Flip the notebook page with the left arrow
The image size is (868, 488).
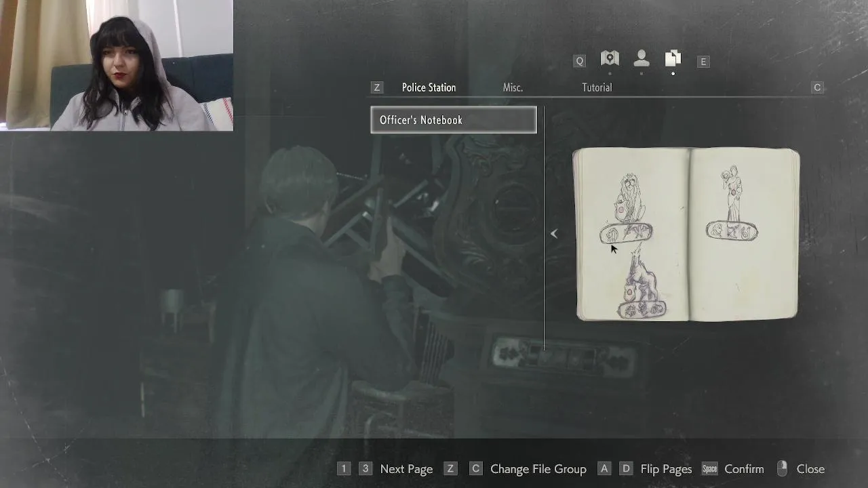coord(554,234)
